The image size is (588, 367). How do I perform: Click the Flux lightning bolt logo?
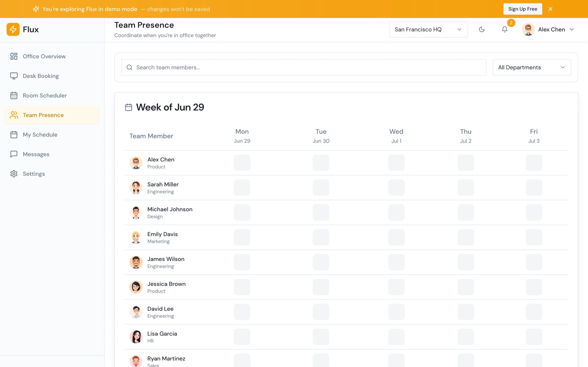point(13,29)
